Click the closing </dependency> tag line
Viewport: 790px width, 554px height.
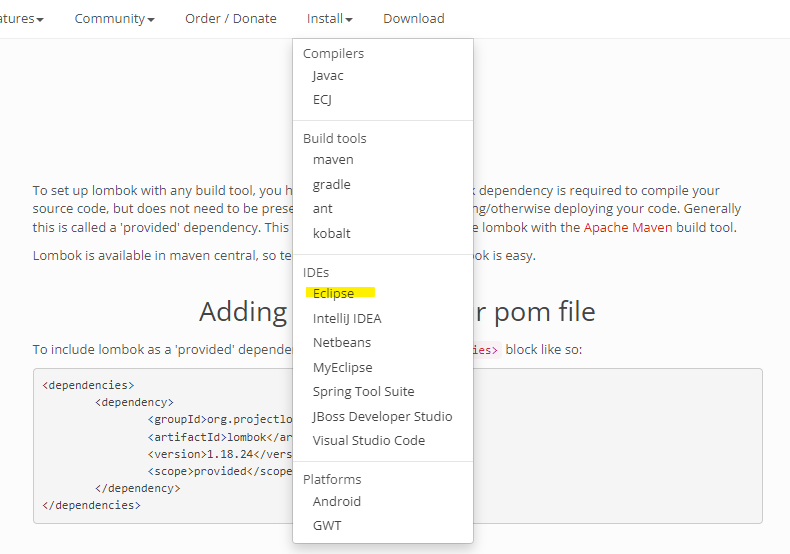[138, 489]
